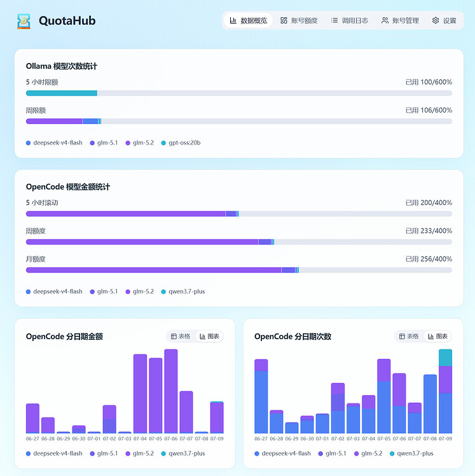Toggle qwen3.7-plus in OpenCode 模型金额统计 legend
The height and width of the screenshot is (476, 475).
pyautogui.click(x=183, y=291)
